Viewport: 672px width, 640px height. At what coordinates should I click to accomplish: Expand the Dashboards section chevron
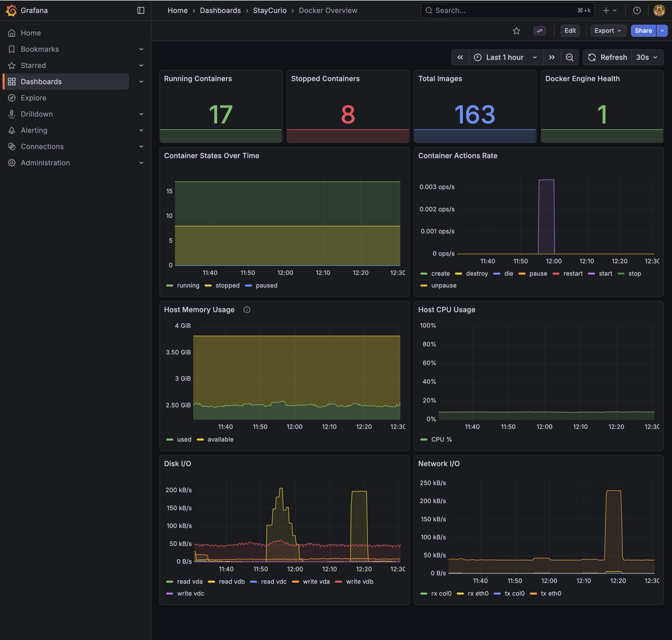tap(141, 81)
